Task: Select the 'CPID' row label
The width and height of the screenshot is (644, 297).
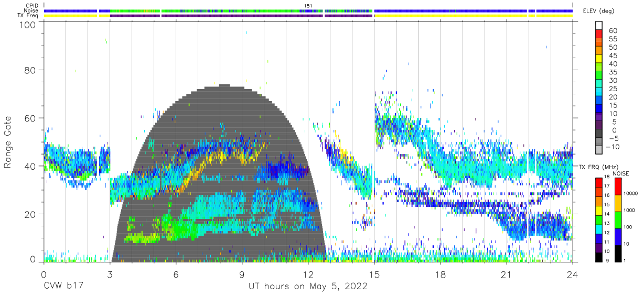Action: tap(33, 6)
